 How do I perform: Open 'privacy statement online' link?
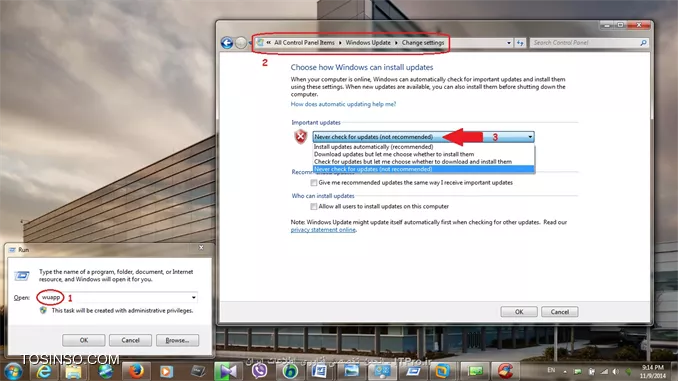[323, 230]
